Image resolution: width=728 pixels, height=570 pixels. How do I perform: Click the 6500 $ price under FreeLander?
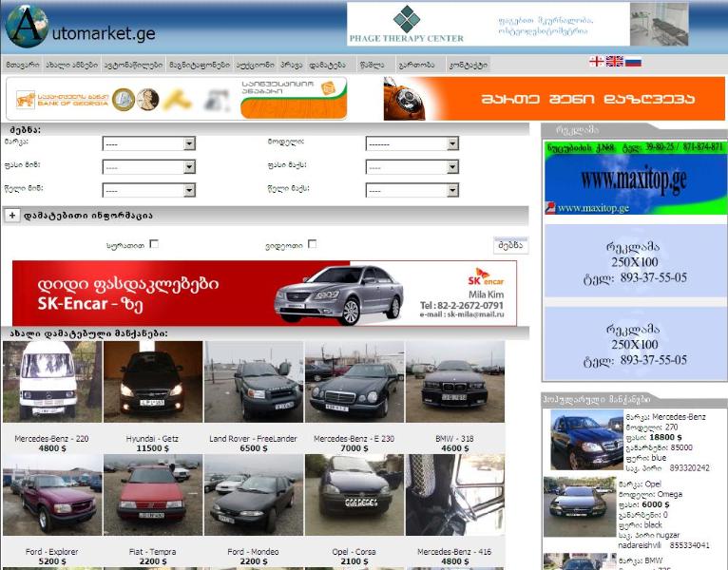point(253,448)
